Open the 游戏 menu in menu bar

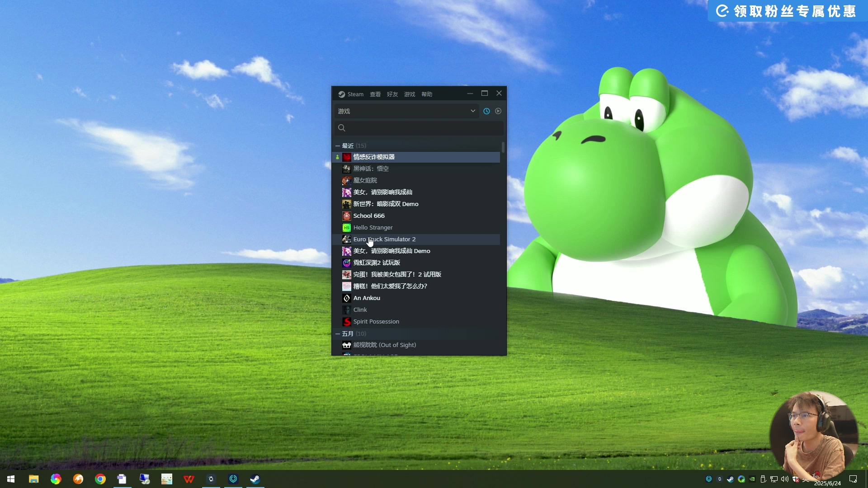coord(410,94)
